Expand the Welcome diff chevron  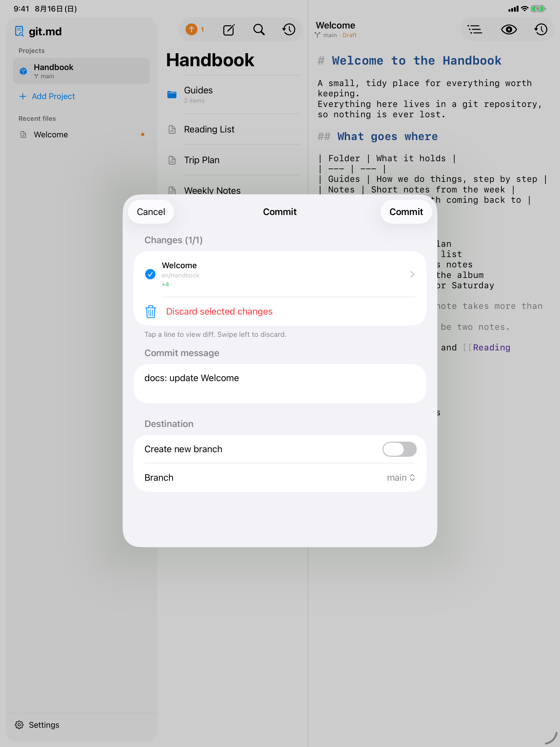[x=412, y=274]
